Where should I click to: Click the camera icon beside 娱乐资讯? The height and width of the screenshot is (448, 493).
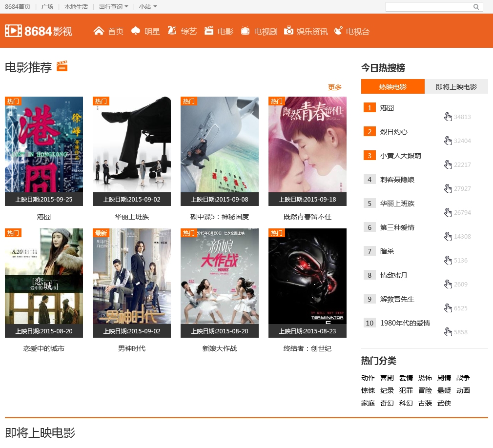pos(288,30)
